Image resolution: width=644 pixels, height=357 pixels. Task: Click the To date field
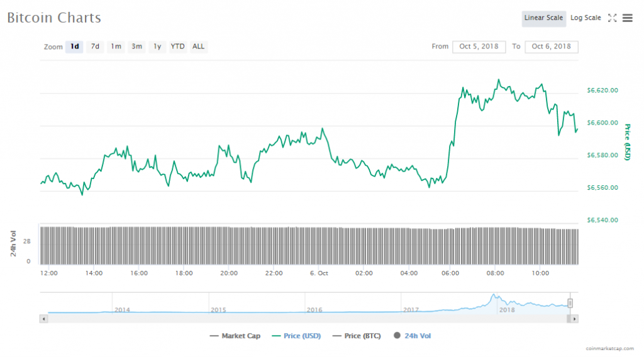tap(551, 47)
